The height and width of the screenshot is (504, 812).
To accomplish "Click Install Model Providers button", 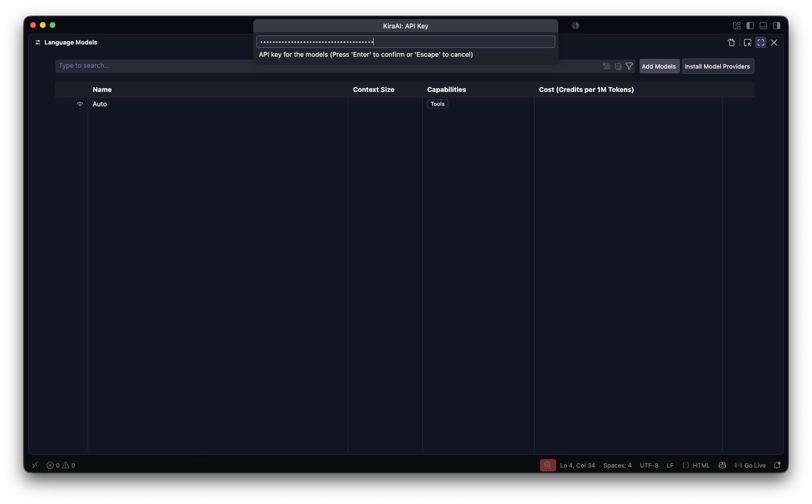I will coord(718,66).
